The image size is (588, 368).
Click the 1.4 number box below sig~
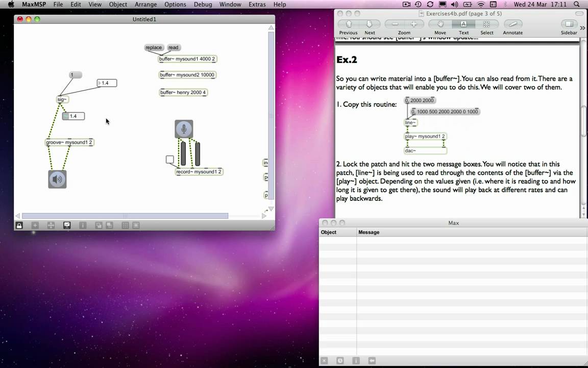(73, 116)
